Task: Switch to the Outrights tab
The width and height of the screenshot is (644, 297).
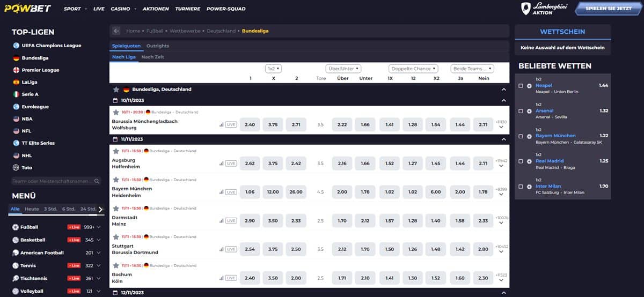Action: [x=157, y=46]
